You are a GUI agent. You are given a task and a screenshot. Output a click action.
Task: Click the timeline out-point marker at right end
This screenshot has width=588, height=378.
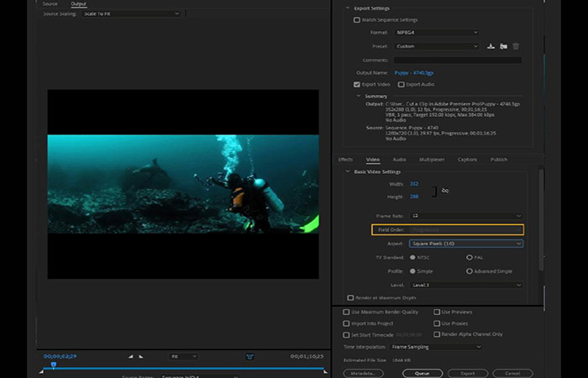[325, 371]
